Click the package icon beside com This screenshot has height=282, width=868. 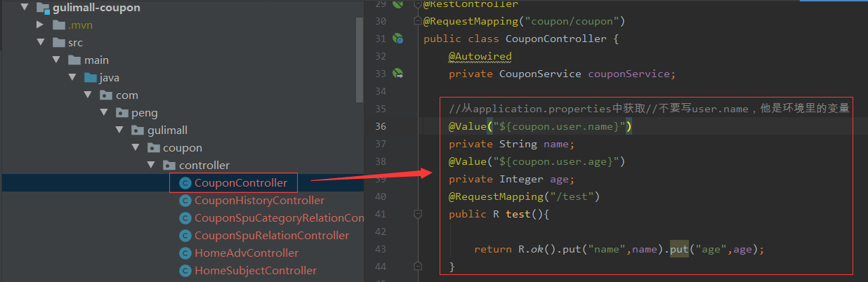click(107, 95)
